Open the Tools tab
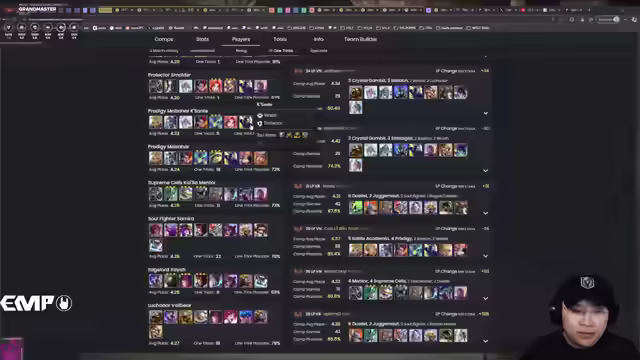 coord(280,39)
